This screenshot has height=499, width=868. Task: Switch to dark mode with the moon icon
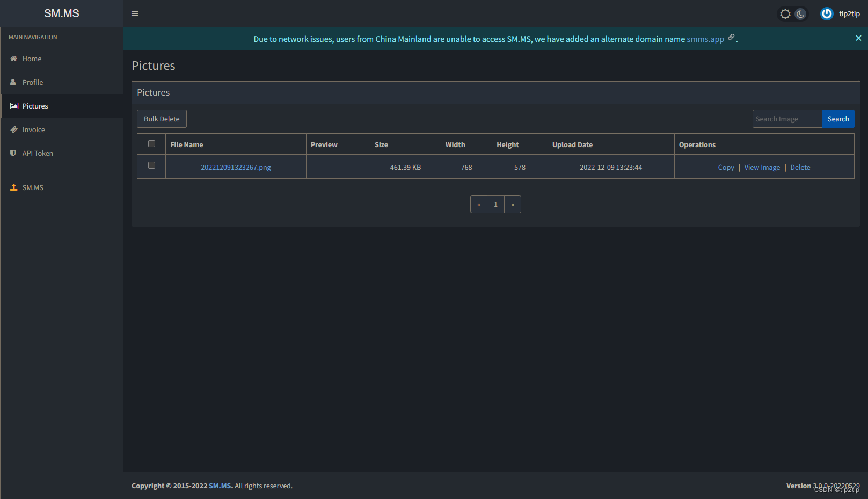click(x=800, y=14)
